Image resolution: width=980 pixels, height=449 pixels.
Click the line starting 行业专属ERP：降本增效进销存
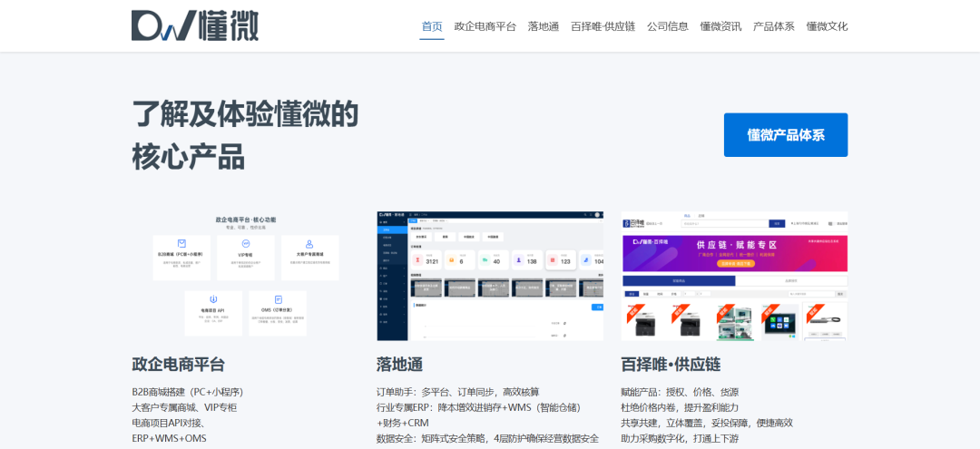(479, 407)
